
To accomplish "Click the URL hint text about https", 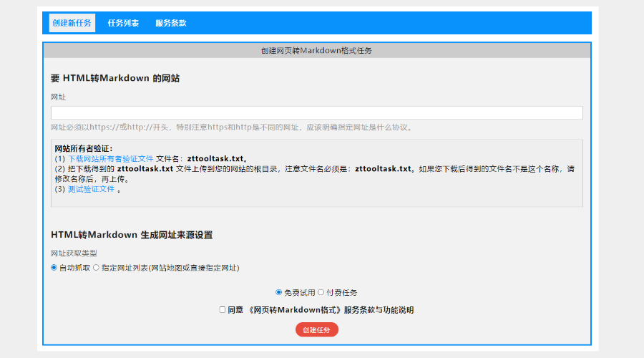I will (231, 127).
